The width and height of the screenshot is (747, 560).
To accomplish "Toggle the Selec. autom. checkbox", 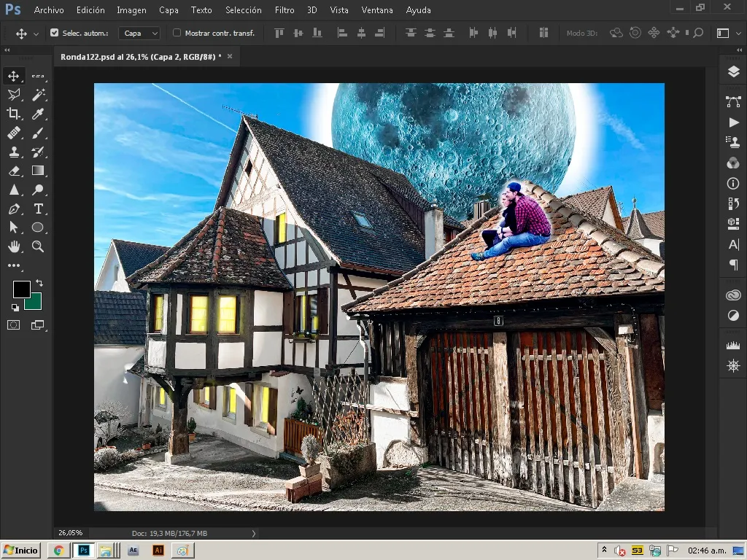I will [54, 33].
